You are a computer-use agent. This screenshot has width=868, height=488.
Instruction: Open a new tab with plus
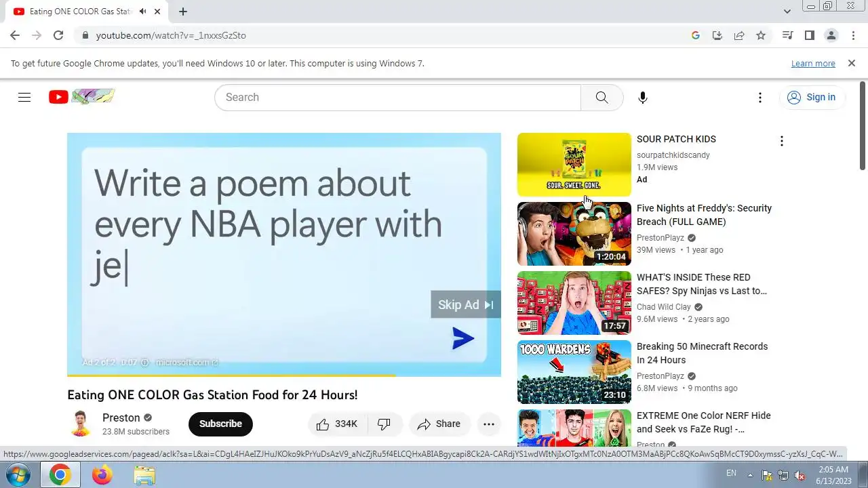(183, 12)
